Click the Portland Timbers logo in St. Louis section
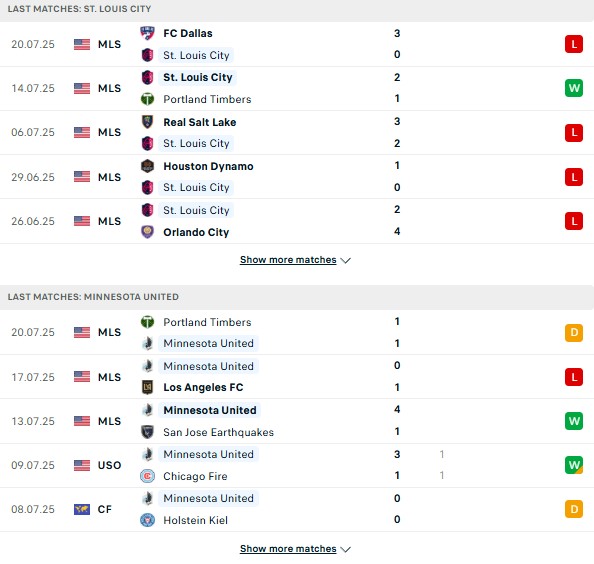The width and height of the screenshot is (594, 564). pos(147,99)
